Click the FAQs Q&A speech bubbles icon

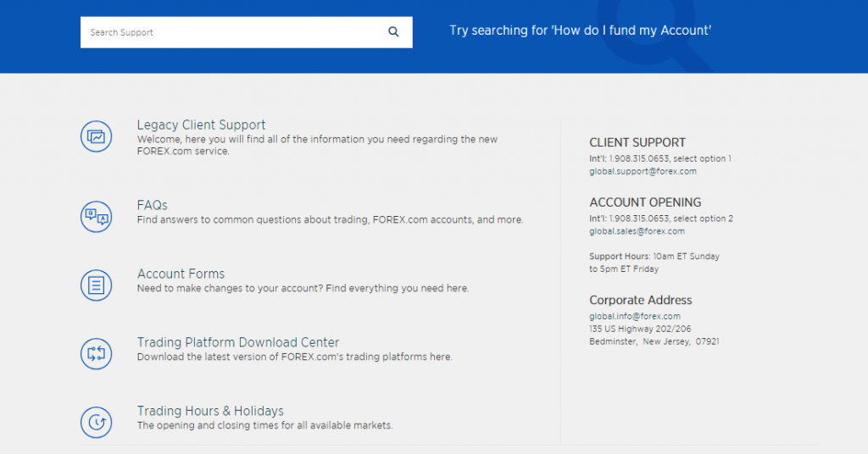tap(97, 216)
